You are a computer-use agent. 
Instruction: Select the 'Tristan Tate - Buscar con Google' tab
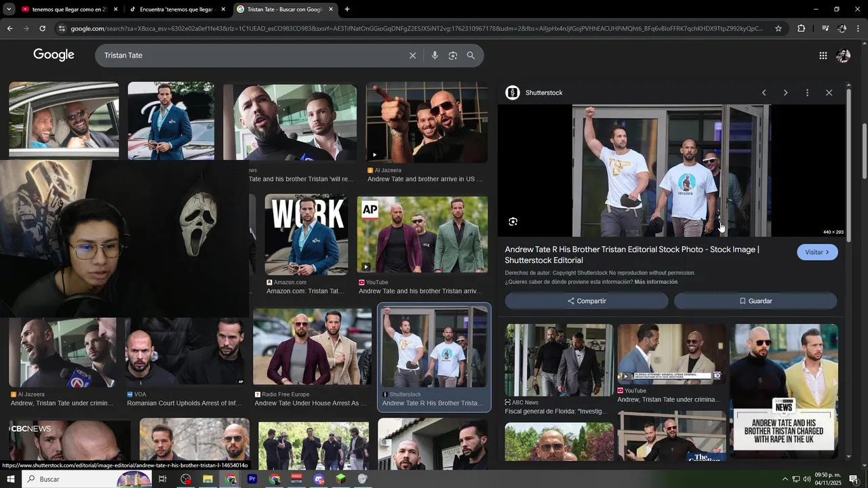point(285,9)
